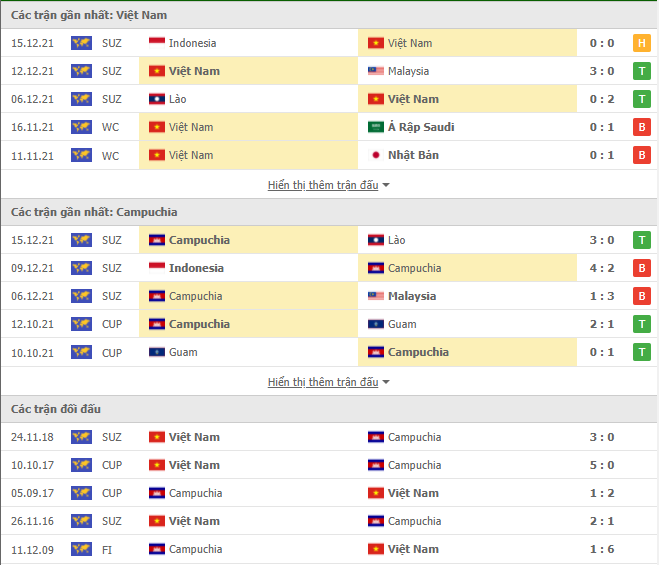Viewport: 667px width, 565px height.
Task: Click Malaysia flag in 06.12.21 Campuchia row
Action: pyautogui.click(x=376, y=296)
